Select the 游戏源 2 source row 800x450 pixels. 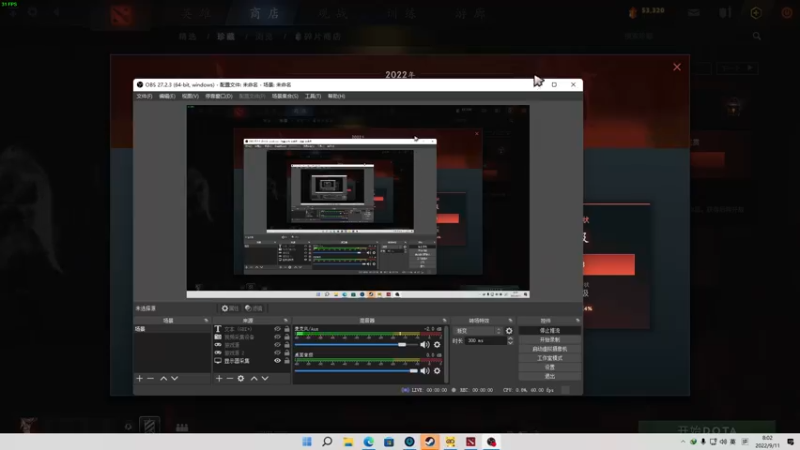tap(252, 353)
